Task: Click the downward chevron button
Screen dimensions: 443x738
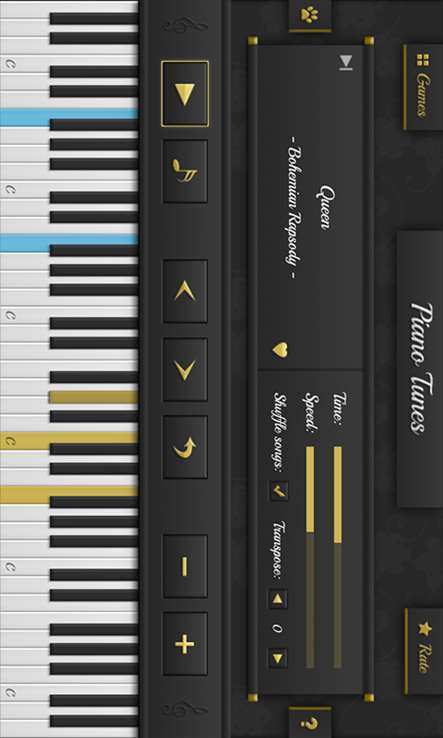Action: pos(185,369)
